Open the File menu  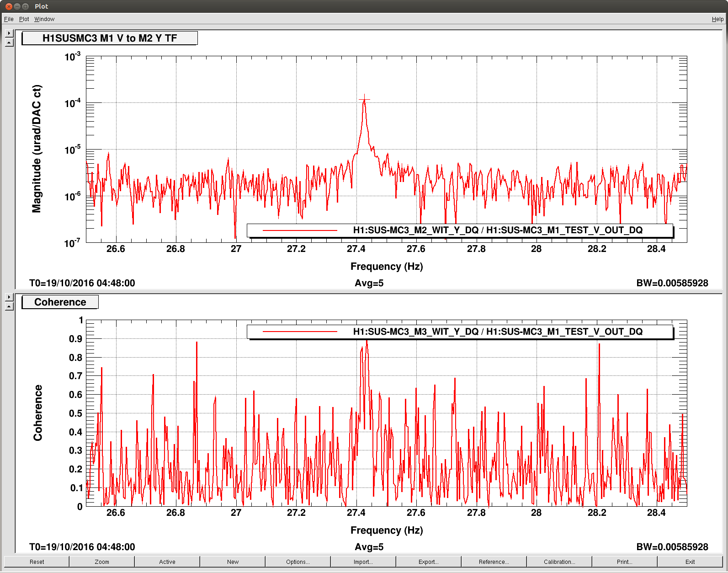click(x=9, y=19)
